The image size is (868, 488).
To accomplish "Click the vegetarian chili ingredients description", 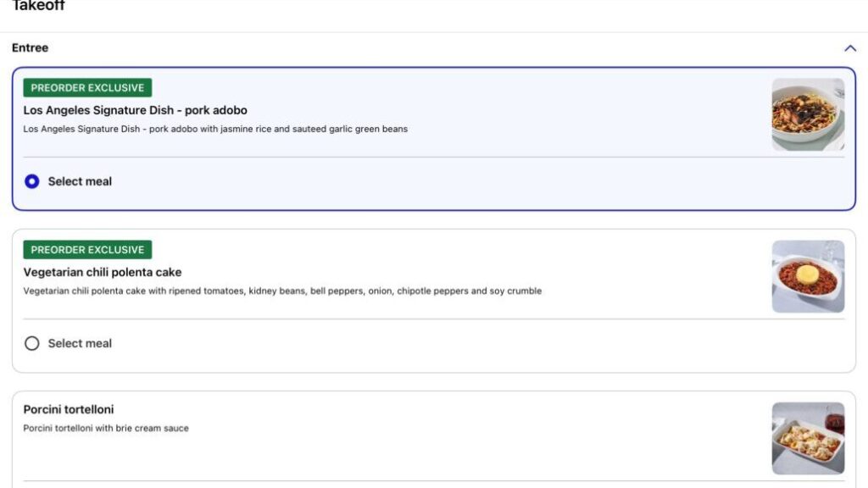I will pyautogui.click(x=282, y=291).
